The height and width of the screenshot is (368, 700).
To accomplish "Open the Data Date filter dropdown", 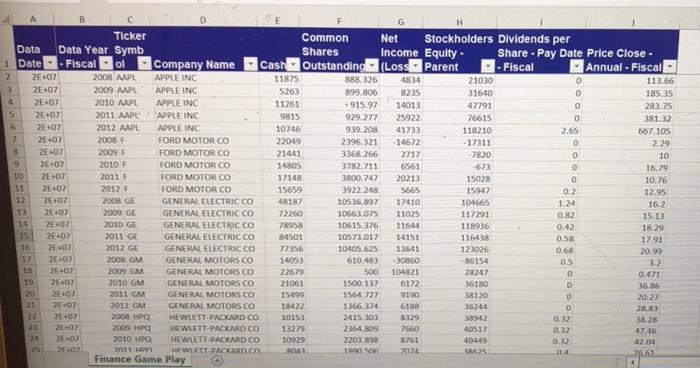I will click(x=50, y=63).
